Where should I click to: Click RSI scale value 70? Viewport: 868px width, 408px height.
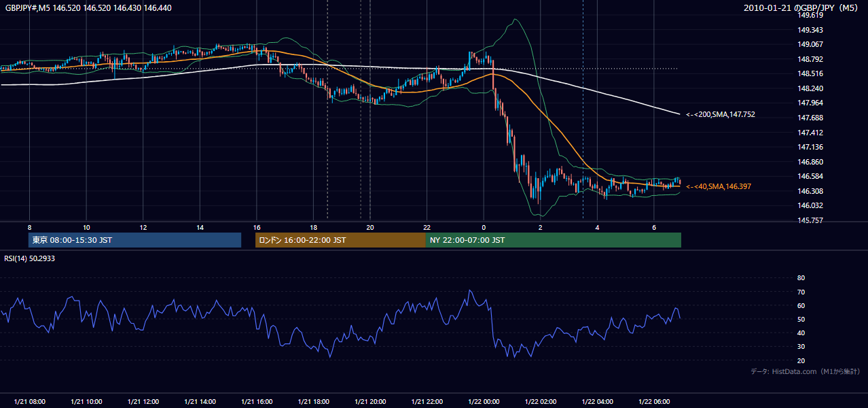[801, 292]
